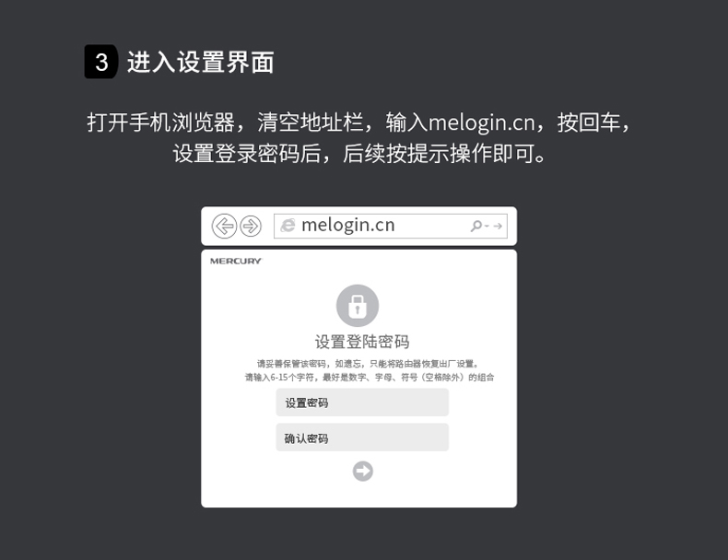This screenshot has height=560, width=728.
Task: Click the browser back arrow button
Action: pos(224,227)
